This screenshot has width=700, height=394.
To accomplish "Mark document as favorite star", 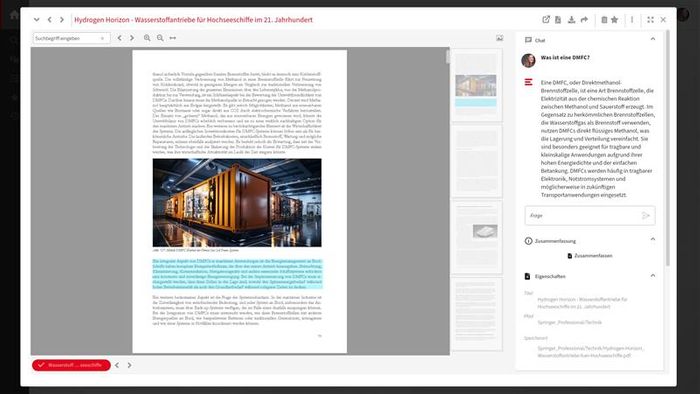I will pyautogui.click(x=615, y=20).
